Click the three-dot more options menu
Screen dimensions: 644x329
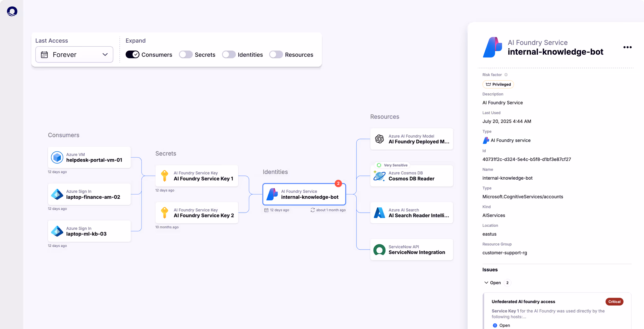627,47
